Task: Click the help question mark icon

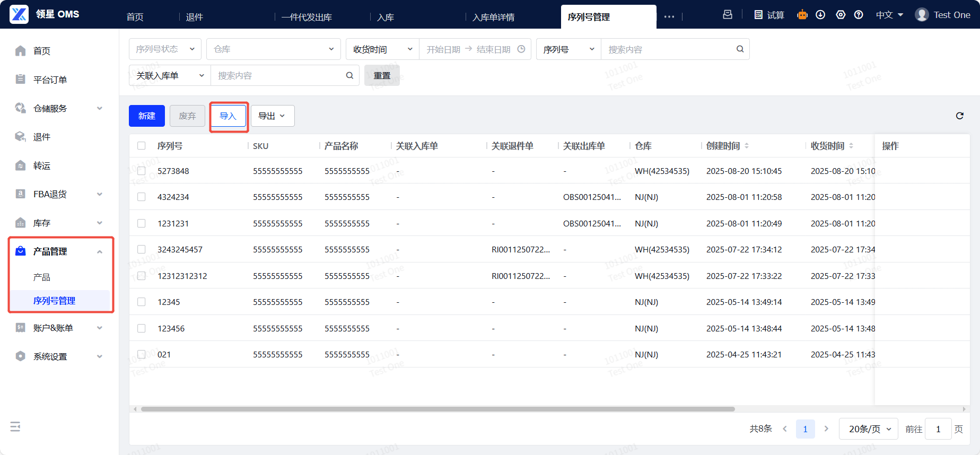Action: point(859,15)
